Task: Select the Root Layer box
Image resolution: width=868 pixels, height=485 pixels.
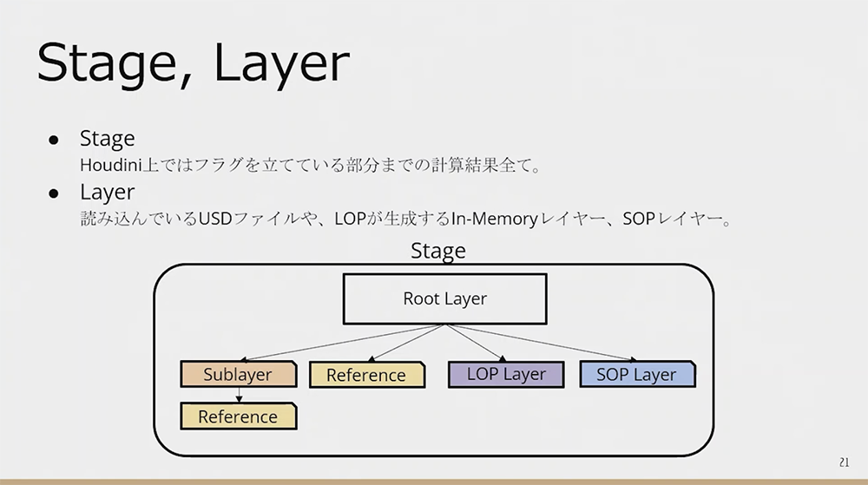Action: 444,299
